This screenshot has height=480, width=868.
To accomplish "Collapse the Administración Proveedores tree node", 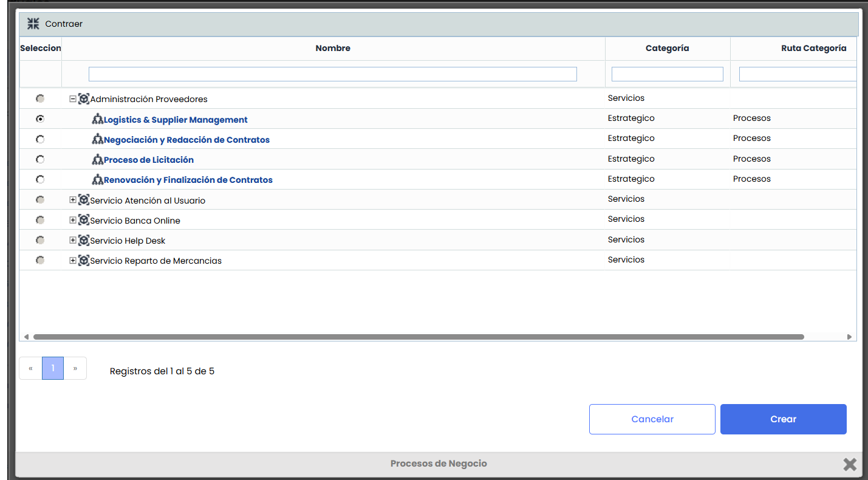I will click(73, 98).
